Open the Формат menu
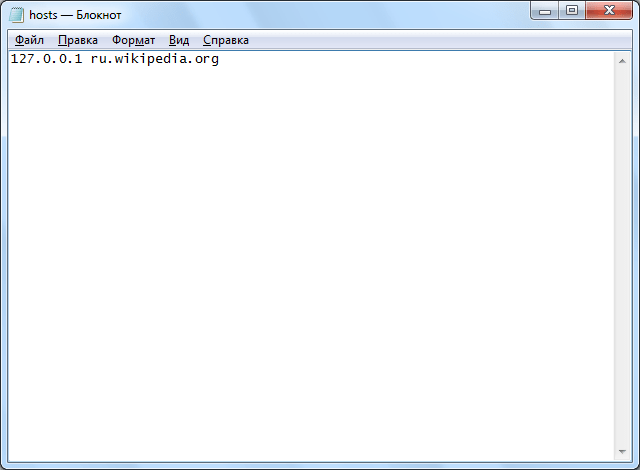640x470 pixels. point(133,40)
